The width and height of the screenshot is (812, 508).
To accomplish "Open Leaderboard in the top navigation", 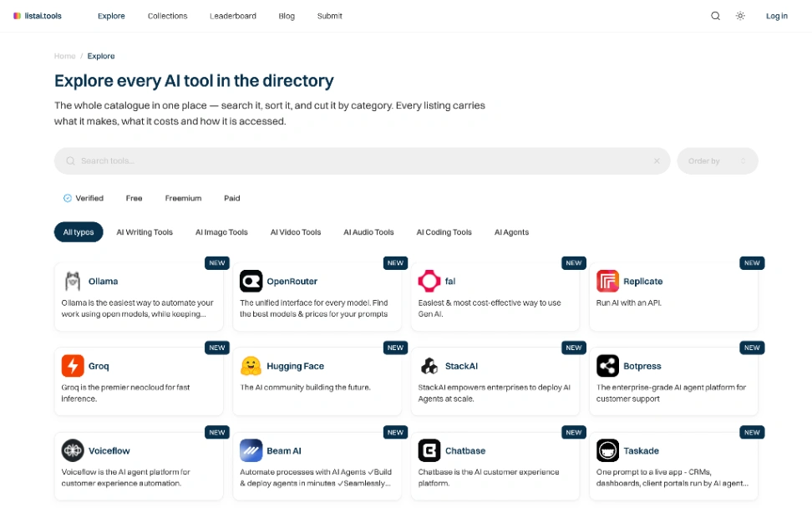I will click(x=233, y=16).
